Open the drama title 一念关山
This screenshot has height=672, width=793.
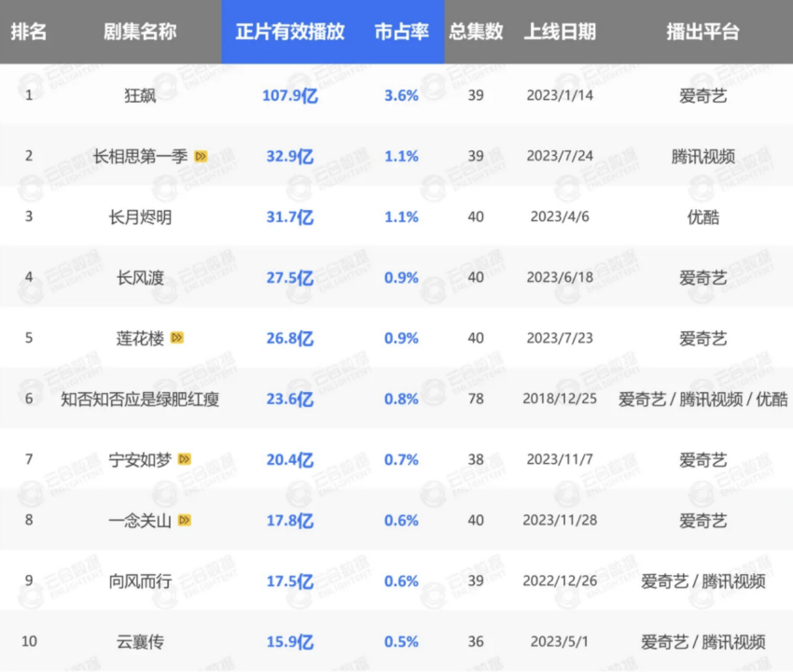(x=140, y=520)
